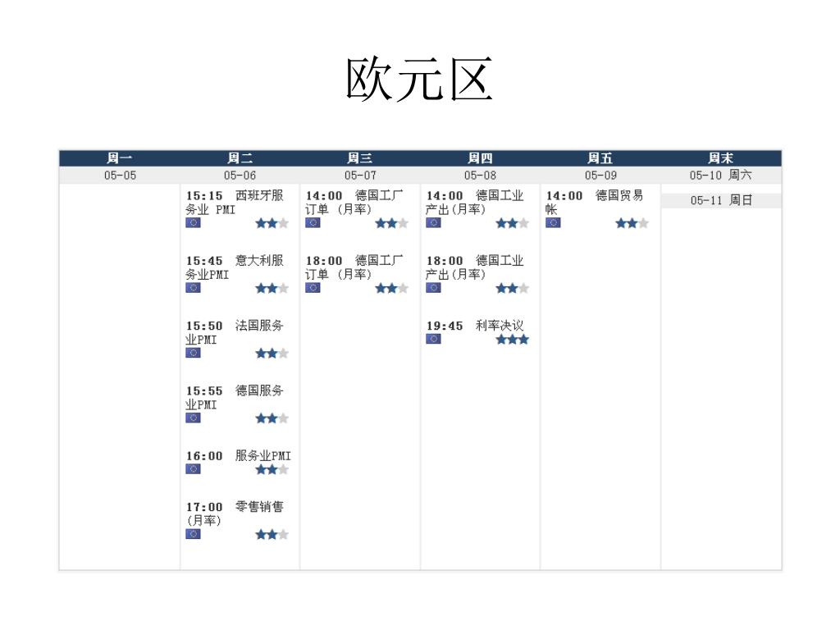Viewport: 840px width, 630px height.
Task: Click the EU flag under 法国服务业PMI
Action: [x=193, y=353]
